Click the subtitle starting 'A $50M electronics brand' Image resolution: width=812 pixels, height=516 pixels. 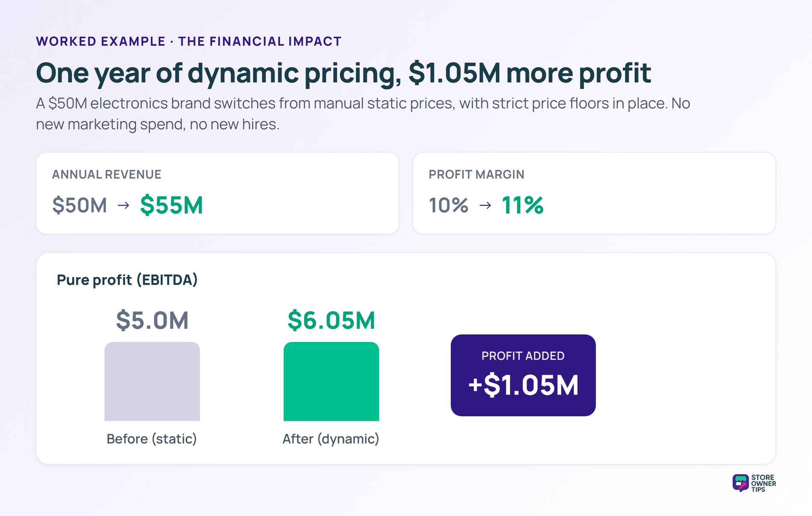coord(363,114)
